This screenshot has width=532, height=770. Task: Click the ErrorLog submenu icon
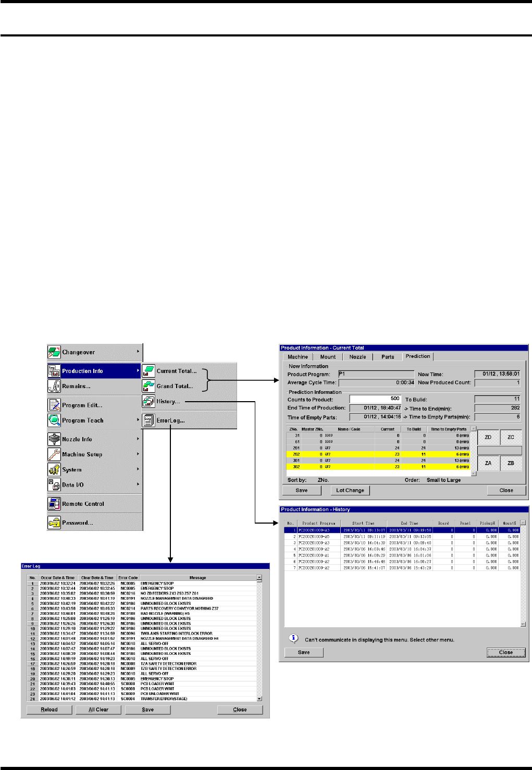(x=149, y=420)
